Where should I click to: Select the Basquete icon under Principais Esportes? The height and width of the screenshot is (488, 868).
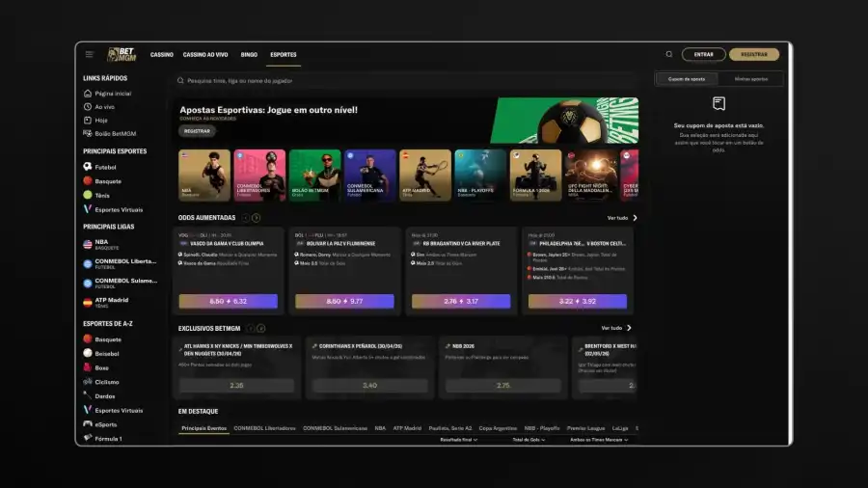[88, 181]
